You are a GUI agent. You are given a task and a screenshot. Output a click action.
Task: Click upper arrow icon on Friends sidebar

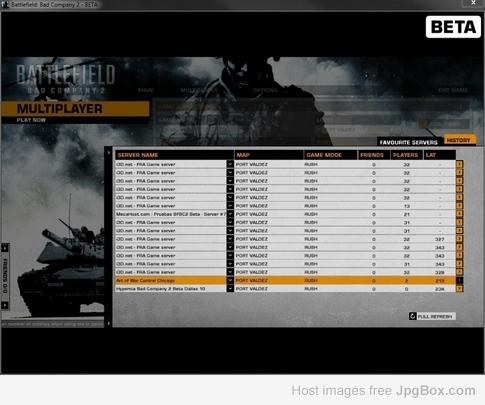(x=5, y=249)
